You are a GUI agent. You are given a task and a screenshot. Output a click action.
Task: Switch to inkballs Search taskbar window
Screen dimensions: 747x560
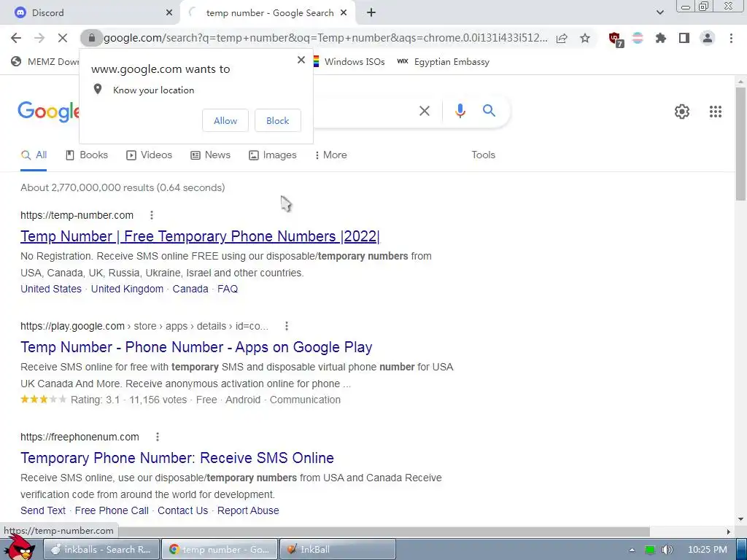101,550
